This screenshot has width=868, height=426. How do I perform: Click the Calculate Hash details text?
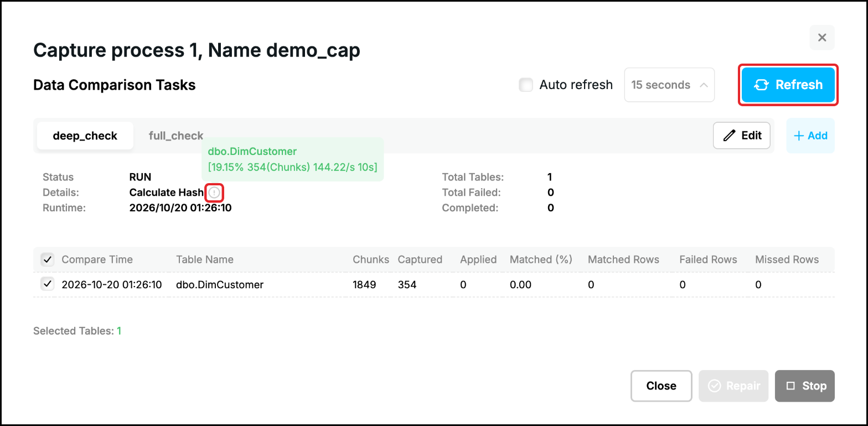point(167,193)
